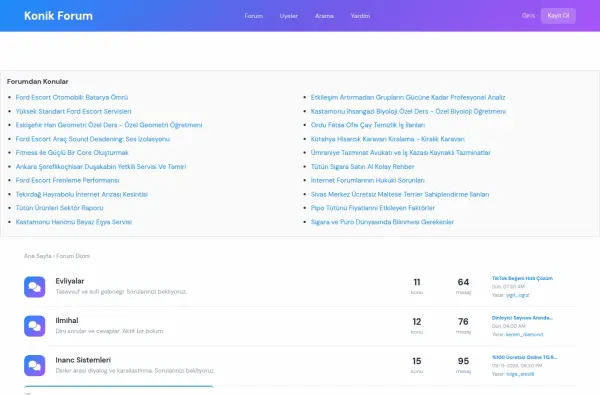Open Ford Escort Araç Sound Deadening topic

93,139
